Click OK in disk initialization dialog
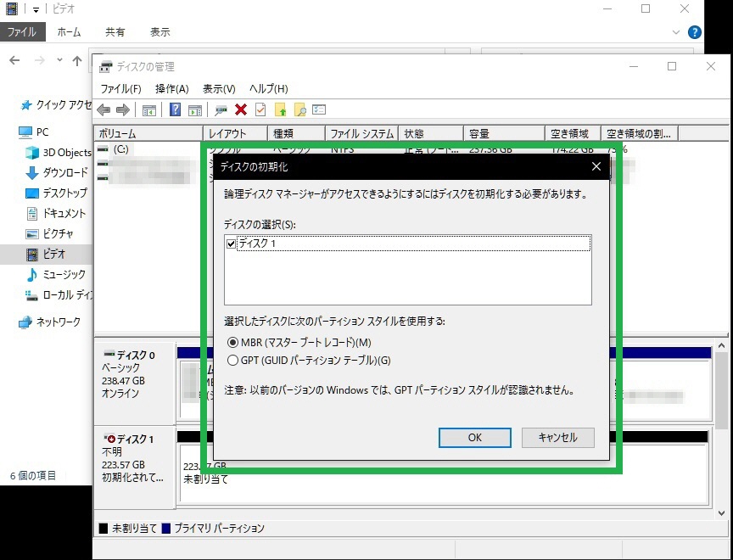Viewport: 733px width, 560px height. click(x=474, y=438)
